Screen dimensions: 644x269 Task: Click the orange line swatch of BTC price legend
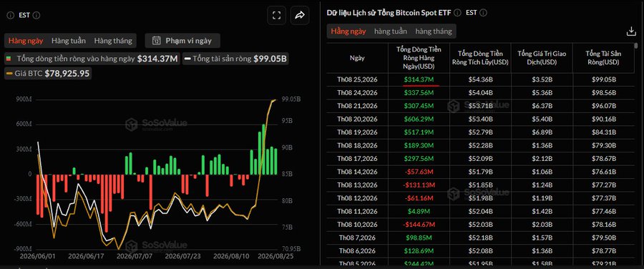10,74
